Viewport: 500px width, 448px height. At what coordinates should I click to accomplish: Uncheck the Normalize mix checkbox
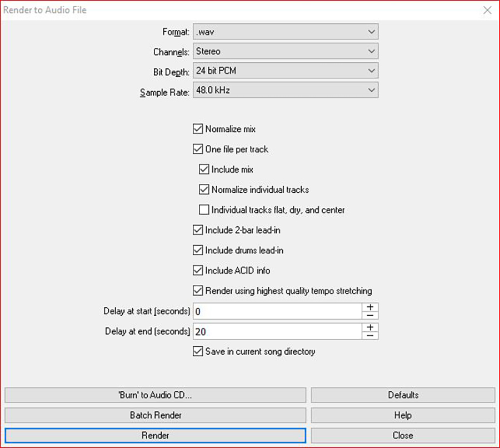pyautogui.click(x=198, y=129)
